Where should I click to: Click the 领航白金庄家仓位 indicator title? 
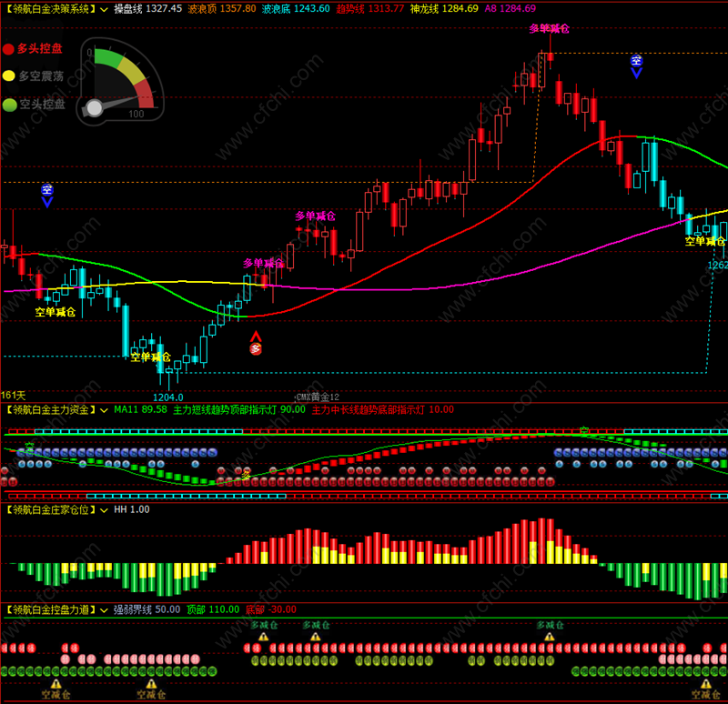point(51,510)
